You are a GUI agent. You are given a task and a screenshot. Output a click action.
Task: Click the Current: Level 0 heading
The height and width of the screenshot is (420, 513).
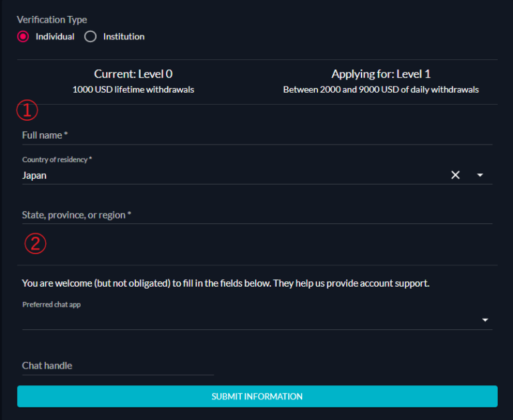(133, 74)
